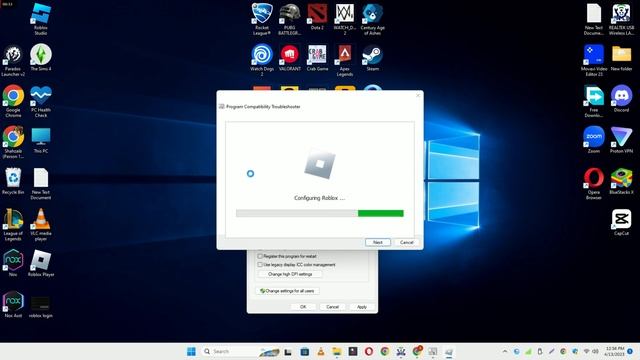Launch The Sims 4 desktop icon

pyautogui.click(x=41, y=58)
